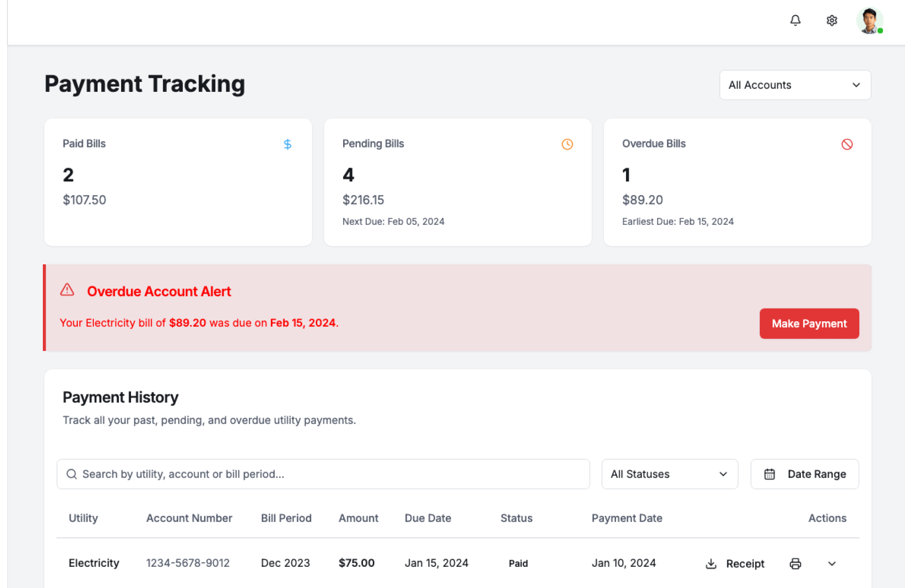This screenshot has height=588, width=905.
Task: Click the Pending Bills clock icon
Action: 567,144
